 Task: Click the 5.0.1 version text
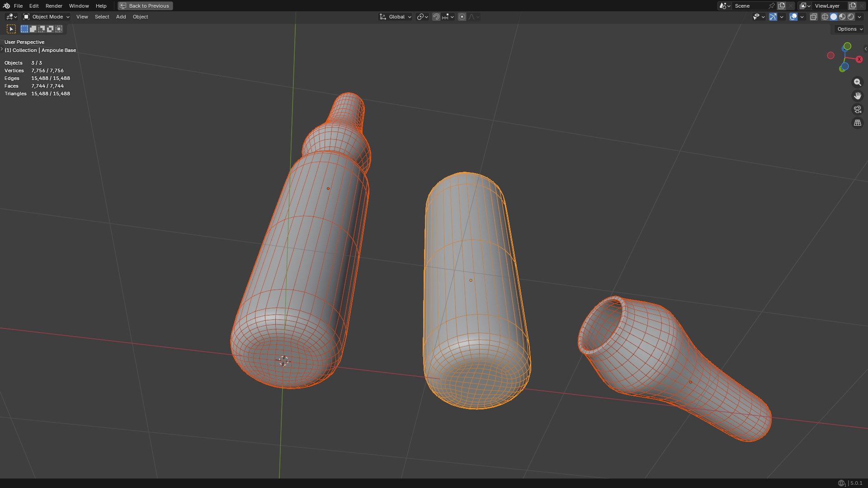click(x=856, y=483)
